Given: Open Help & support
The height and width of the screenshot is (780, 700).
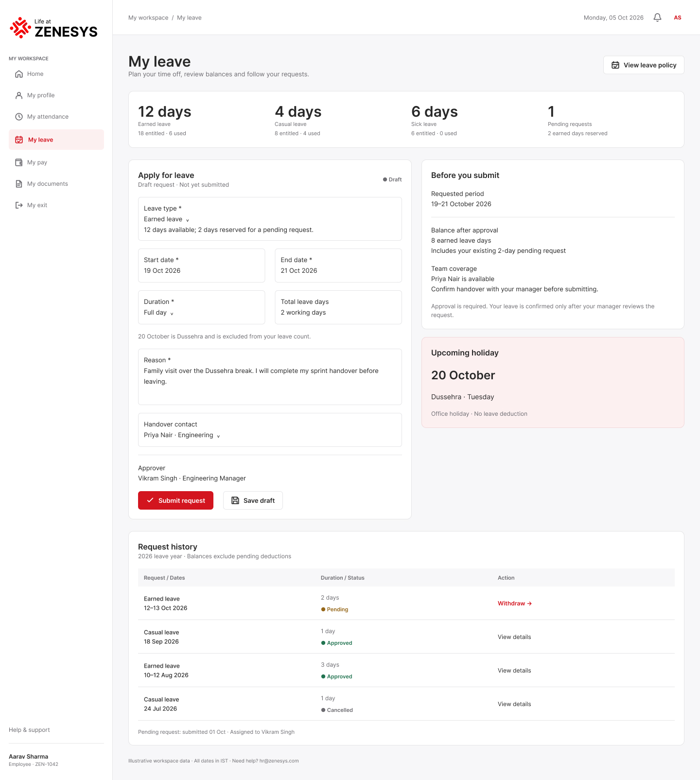Looking at the screenshot, I should point(29,730).
